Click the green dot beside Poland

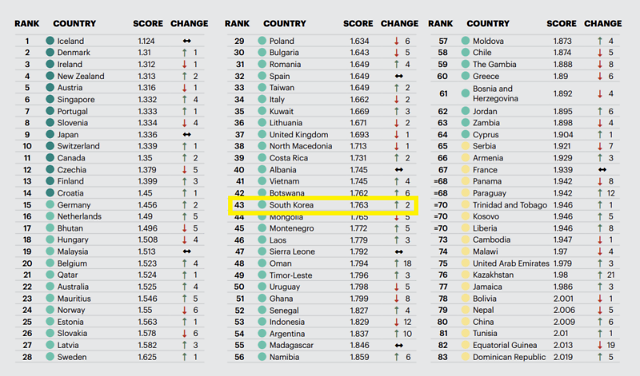[x=262, y=40]
